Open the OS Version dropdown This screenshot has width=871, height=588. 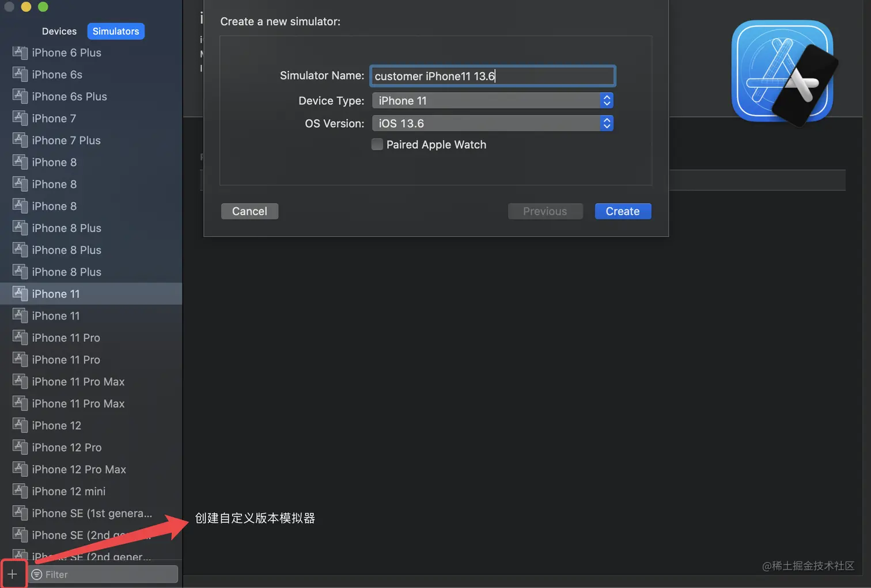pyautogui.click(x=493, y=123)
